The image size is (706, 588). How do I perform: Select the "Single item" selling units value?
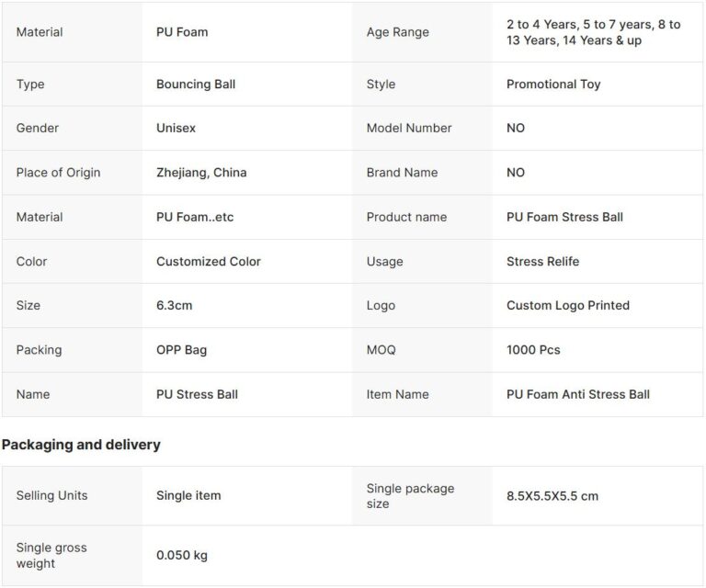(x=188, y=496)
